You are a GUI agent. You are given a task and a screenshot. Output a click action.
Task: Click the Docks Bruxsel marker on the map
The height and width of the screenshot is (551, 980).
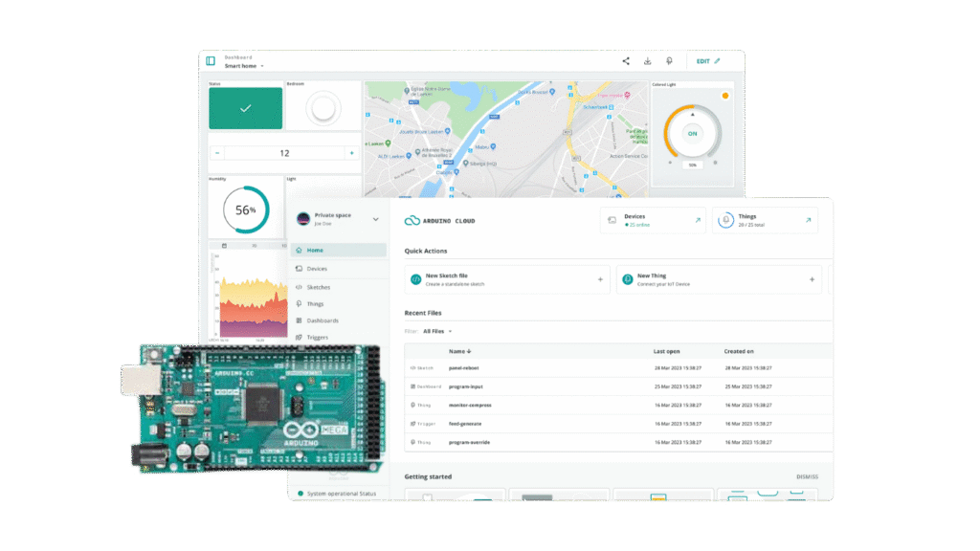pyautogui.click(x=552, y=92)
